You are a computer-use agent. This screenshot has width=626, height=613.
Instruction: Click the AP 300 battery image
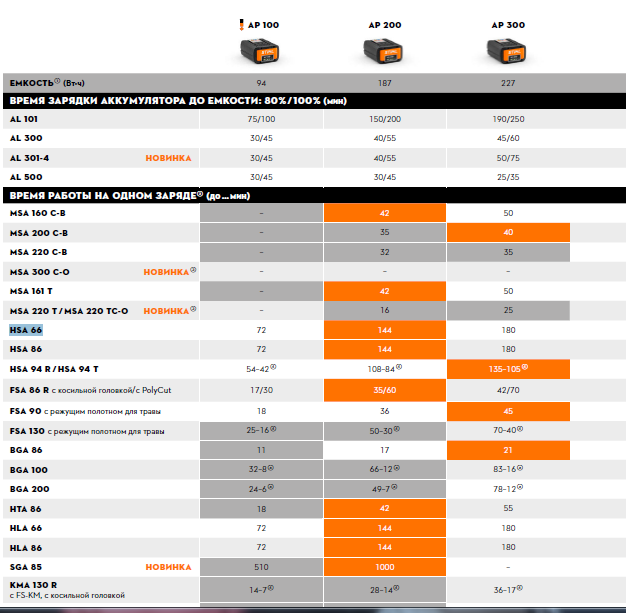(508, 50)
